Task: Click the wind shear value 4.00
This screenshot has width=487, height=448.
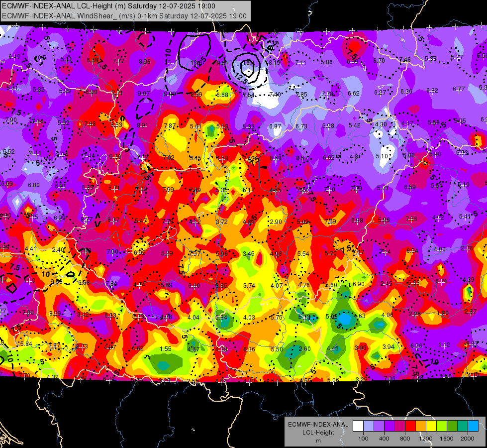Action: (x=439, y=249)
